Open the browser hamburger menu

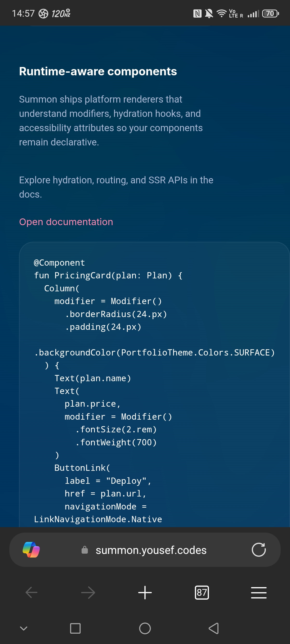pos(259,593)
